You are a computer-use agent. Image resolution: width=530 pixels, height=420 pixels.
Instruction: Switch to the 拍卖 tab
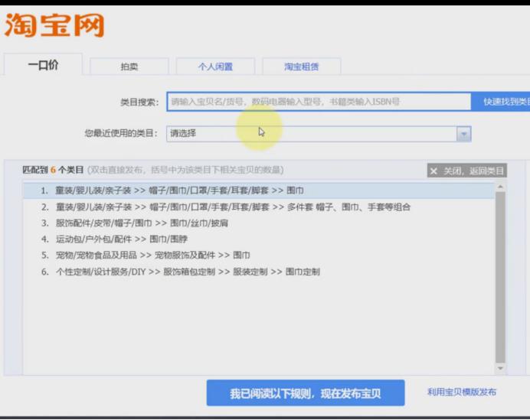(129, 67)
